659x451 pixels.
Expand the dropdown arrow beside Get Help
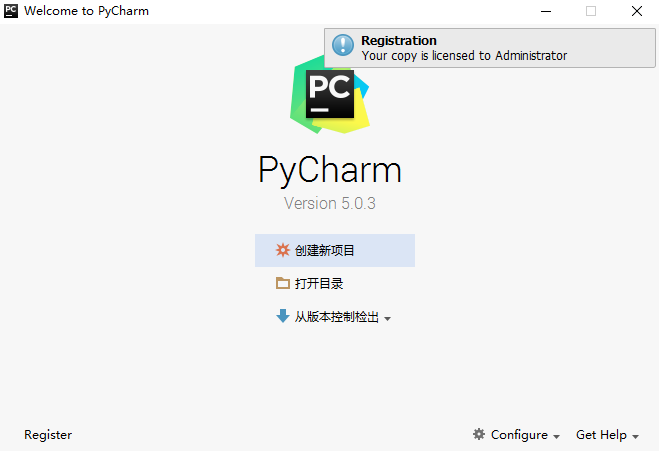635,437
